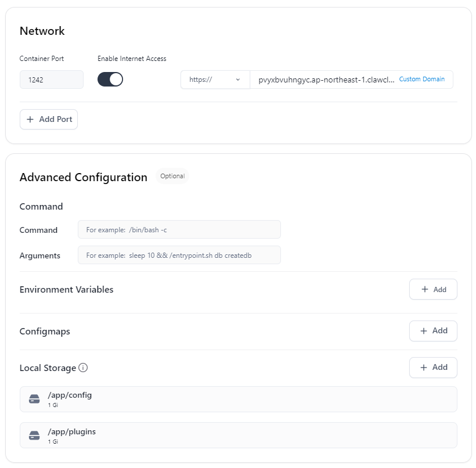476x468 pixels.
Task: Disable Internet Access with the toggle
Action: (110, 79)
